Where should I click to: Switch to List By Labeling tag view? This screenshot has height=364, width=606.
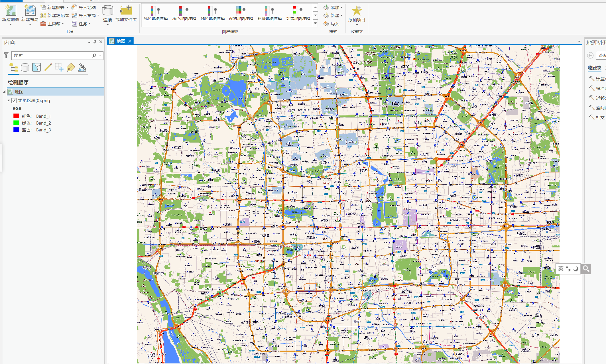[71, 68]
